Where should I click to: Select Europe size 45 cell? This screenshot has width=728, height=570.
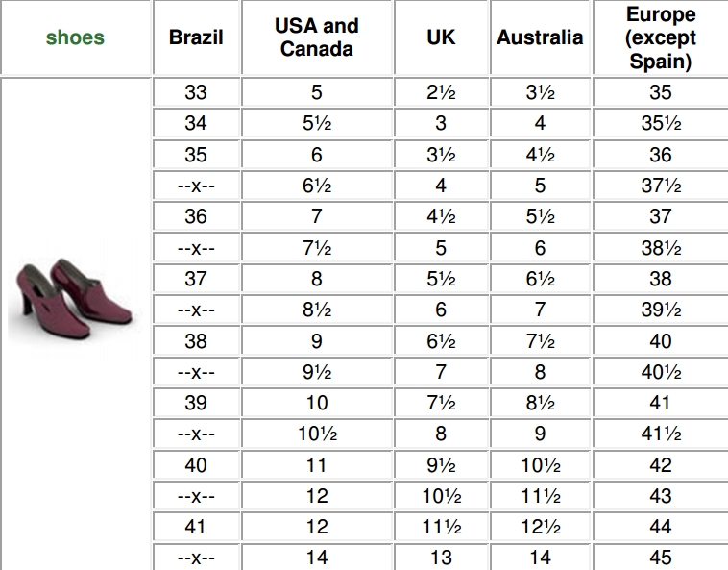(661, 557)
